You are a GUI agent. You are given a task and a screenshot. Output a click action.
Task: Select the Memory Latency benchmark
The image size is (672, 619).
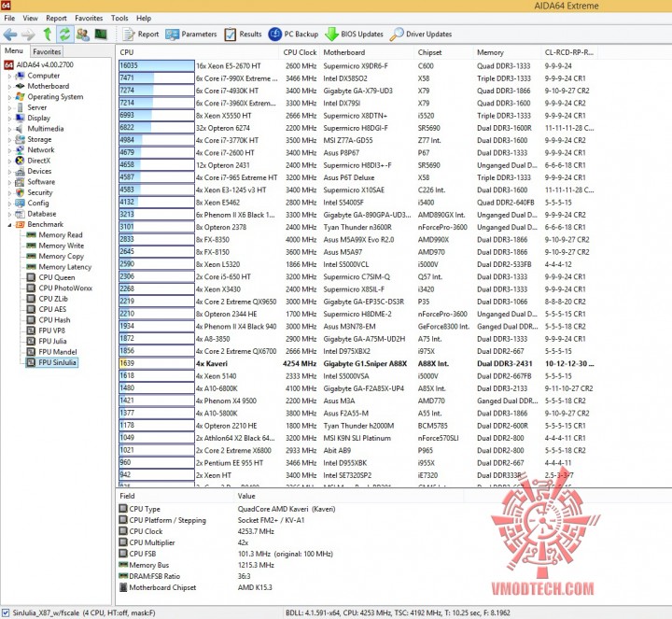click(65, 267)
